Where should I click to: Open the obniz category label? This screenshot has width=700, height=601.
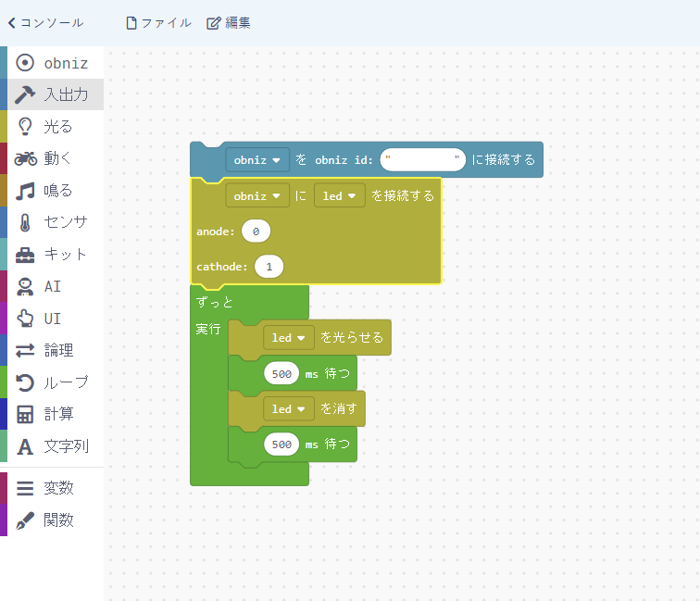[x=66, y=63]
